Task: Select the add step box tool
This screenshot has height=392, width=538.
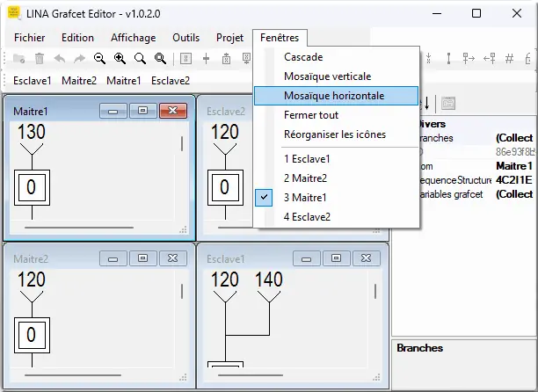Action: tap(185, 58)
